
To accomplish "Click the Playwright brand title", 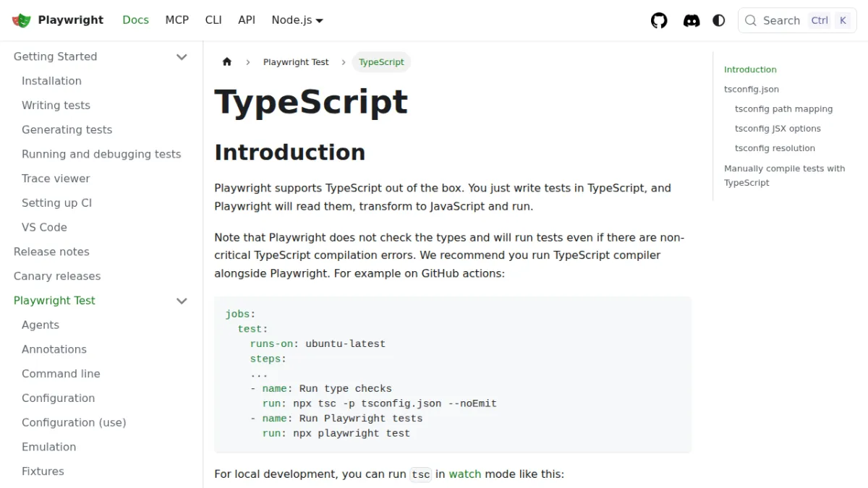I will 71,20.
